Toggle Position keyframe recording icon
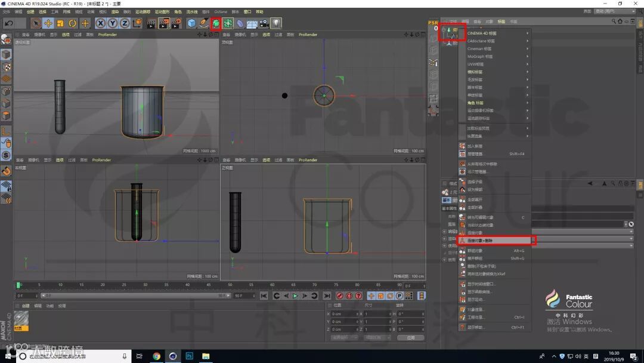Screen dimensions: 644x363 (x=371, y=296)
